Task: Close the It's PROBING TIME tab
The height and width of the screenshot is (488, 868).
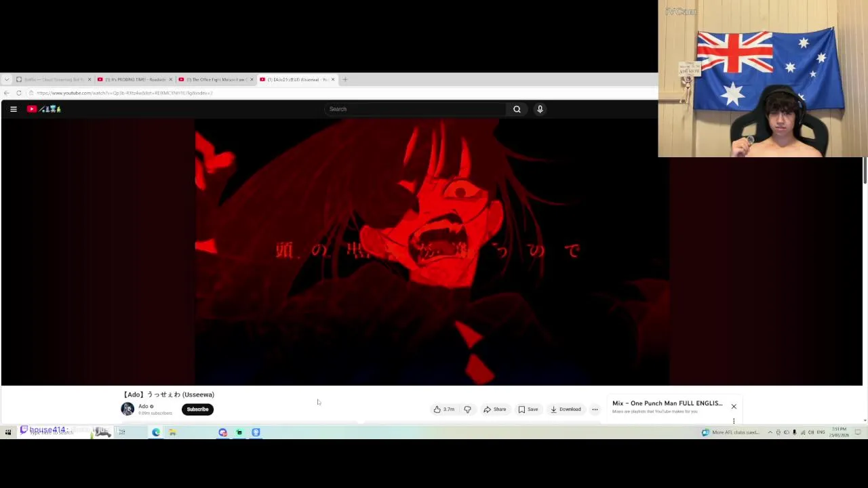Action: [x=170, y=79]
